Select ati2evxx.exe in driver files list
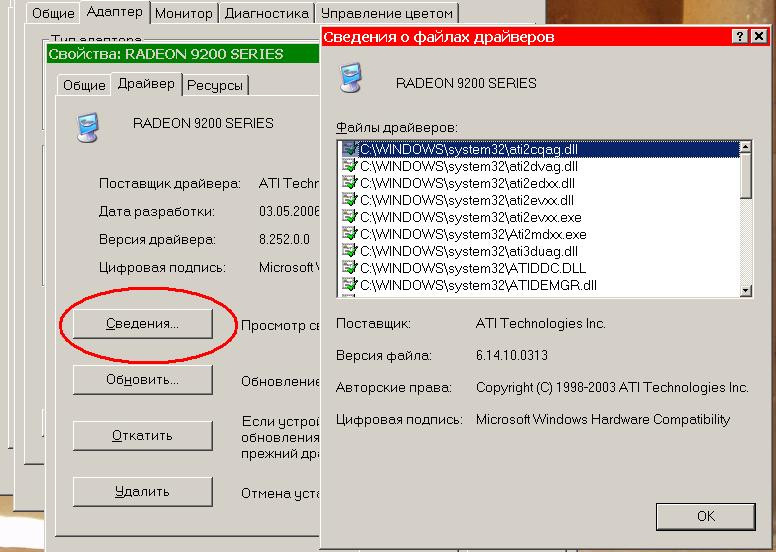Viewport: 776px width, 552px height. click(539, 217)
